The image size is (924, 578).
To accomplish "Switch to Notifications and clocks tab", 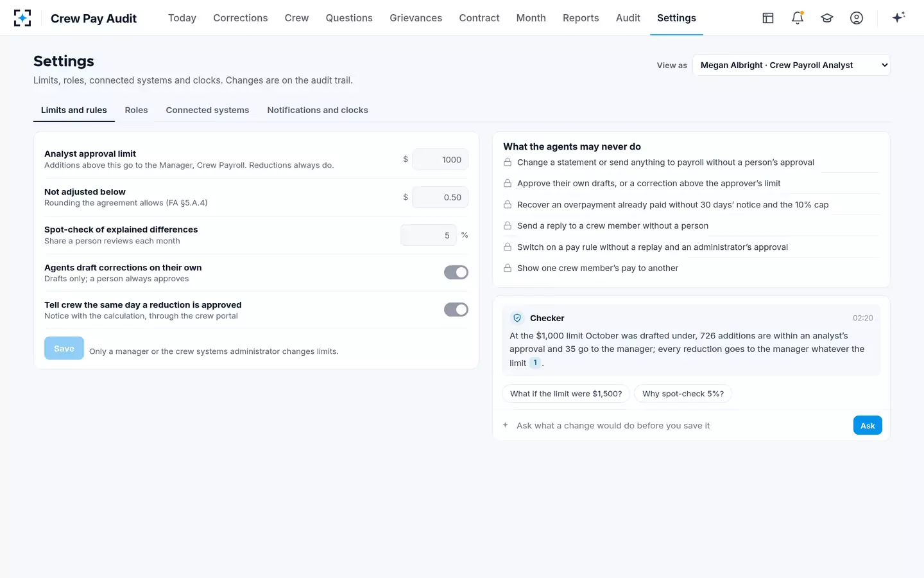I will click(x=318, y=110).
